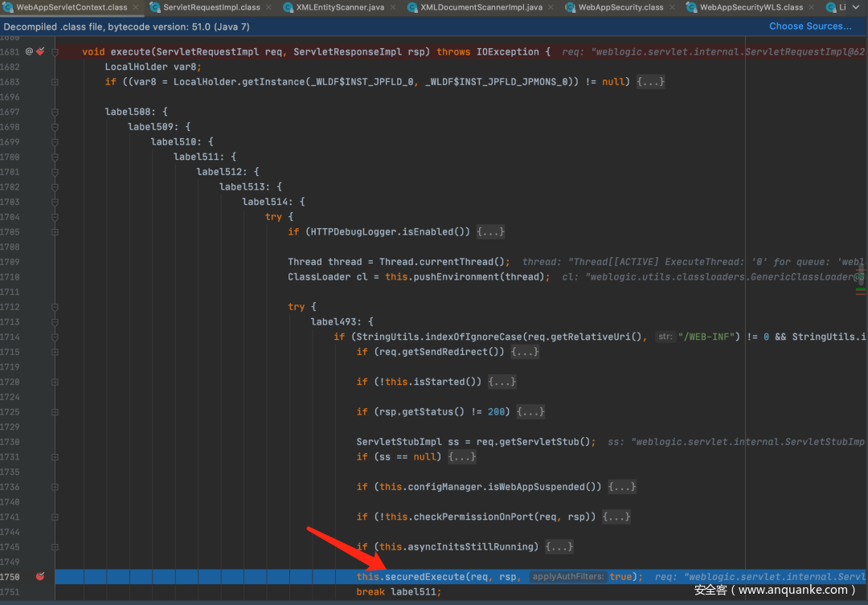Collapse the label508 block via gutter fold marker
This screenshot has height=605, width=868.
click(x=55, y=112)
